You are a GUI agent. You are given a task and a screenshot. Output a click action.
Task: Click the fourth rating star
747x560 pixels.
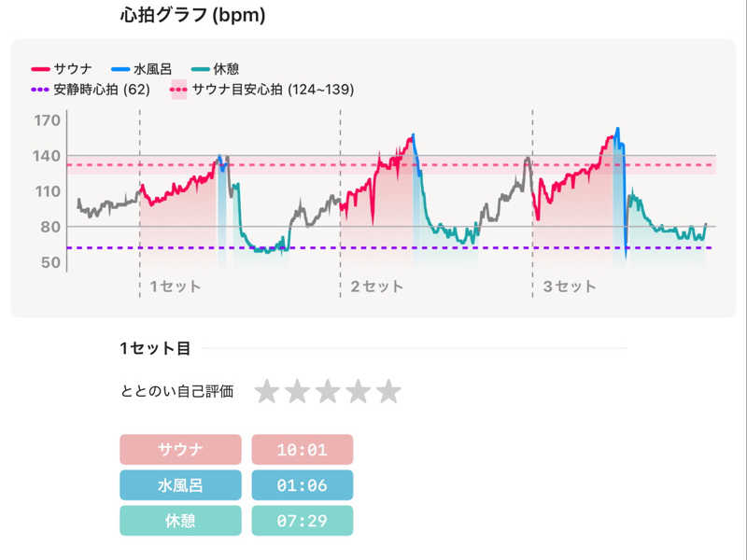click(358, 392)
